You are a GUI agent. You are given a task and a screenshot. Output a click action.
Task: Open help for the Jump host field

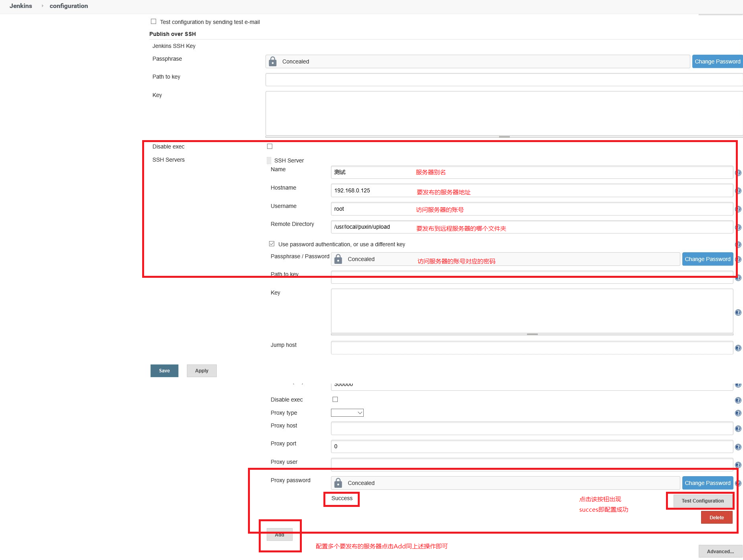coord(738,348)
